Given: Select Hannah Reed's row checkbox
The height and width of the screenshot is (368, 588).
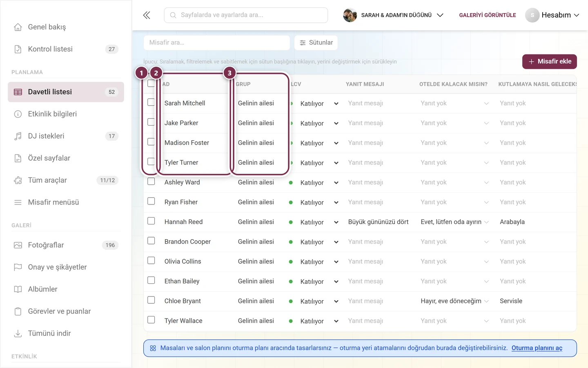Looking at the screenshot, I should [x=151, y=221].
